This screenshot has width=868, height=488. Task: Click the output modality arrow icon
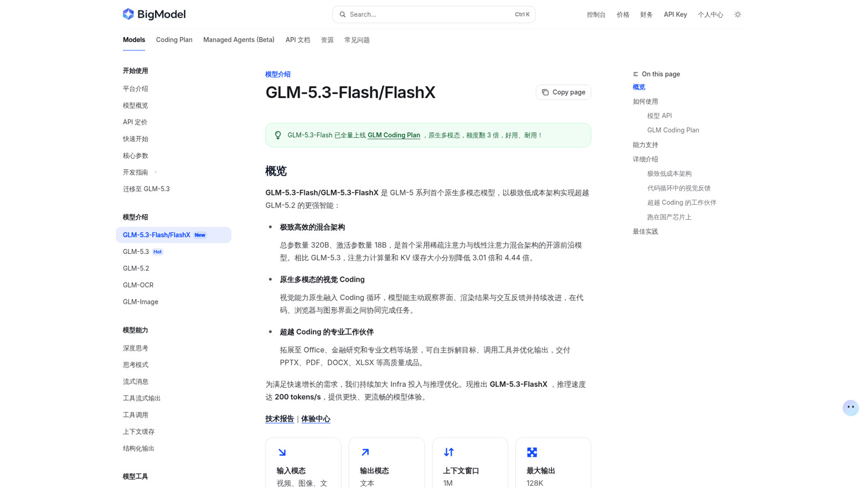tap(365, 453)
